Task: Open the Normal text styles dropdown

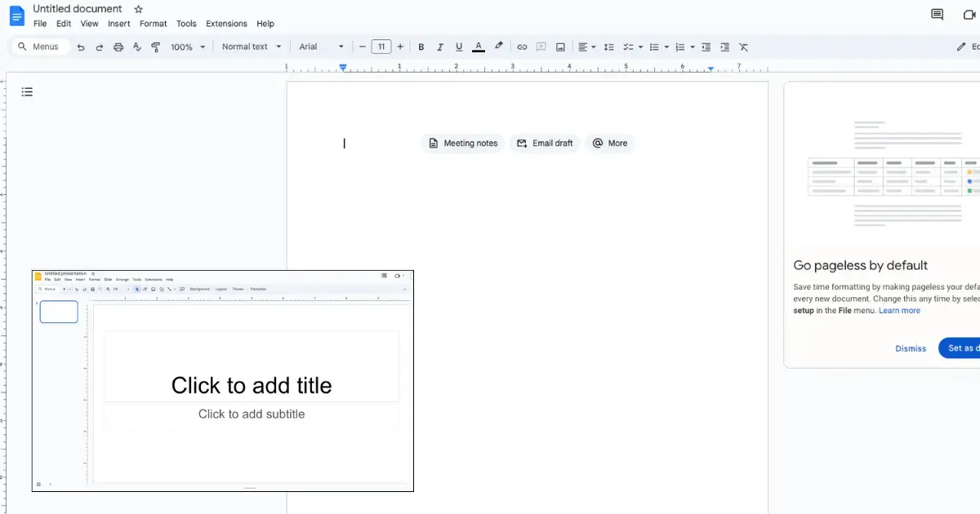Action: click(x=252, y=47)
